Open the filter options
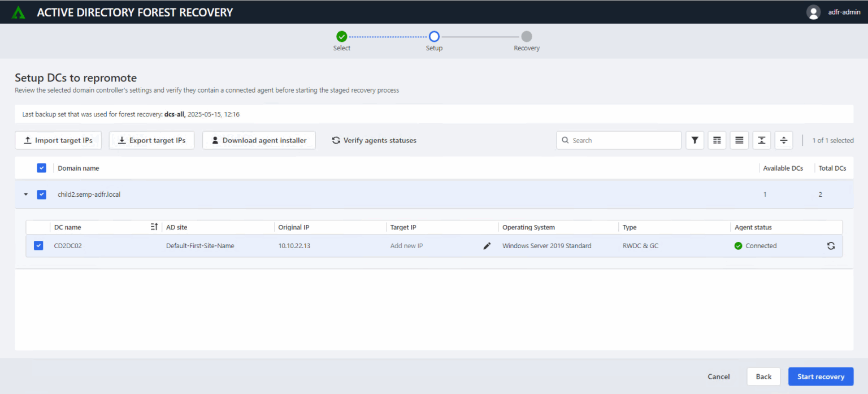 [x=695, y=140]
